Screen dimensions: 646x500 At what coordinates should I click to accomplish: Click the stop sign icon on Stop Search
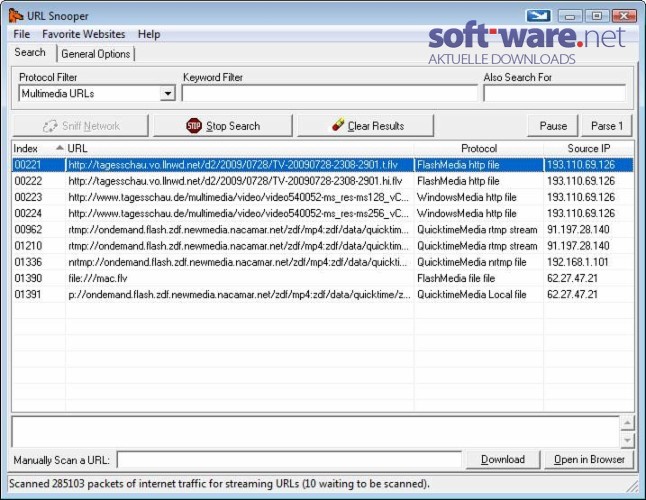click(194, 126)
